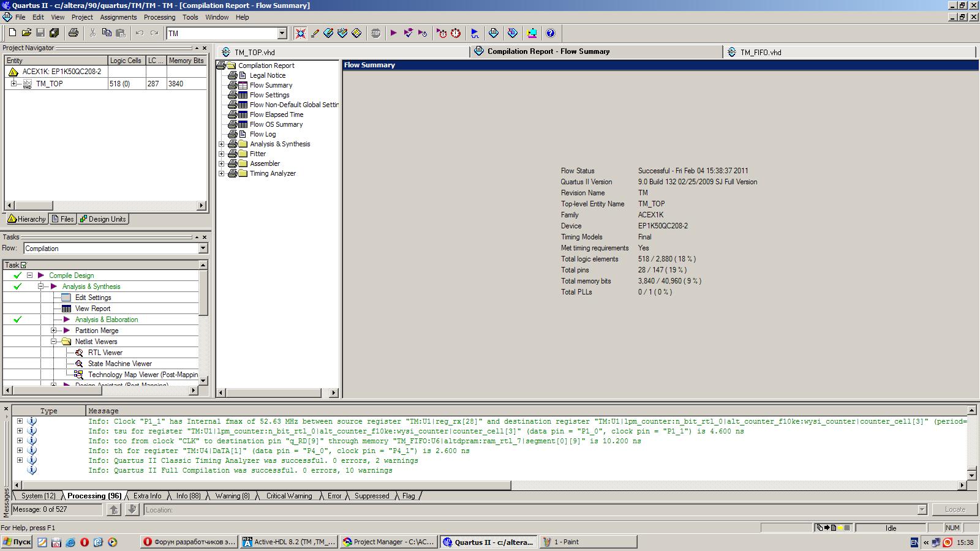Viewport: 980px width, 551px height.
Task: Click the messages horizontal scrollbar thumb
Action: 266,485
